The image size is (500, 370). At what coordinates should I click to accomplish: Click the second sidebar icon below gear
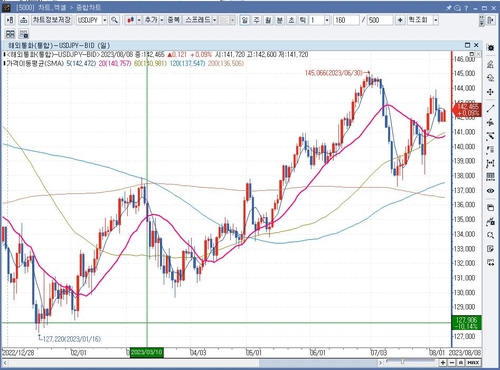click(x=490, y=64)
